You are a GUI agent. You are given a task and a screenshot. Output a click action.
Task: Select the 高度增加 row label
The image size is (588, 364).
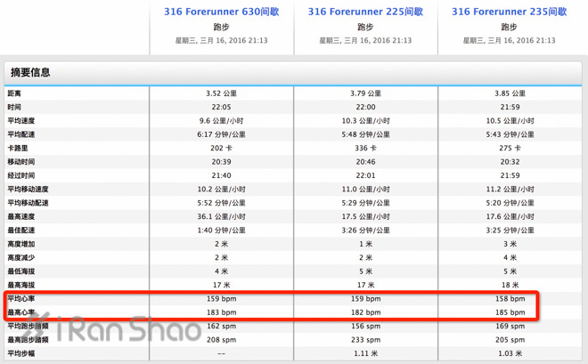(21, 244)
